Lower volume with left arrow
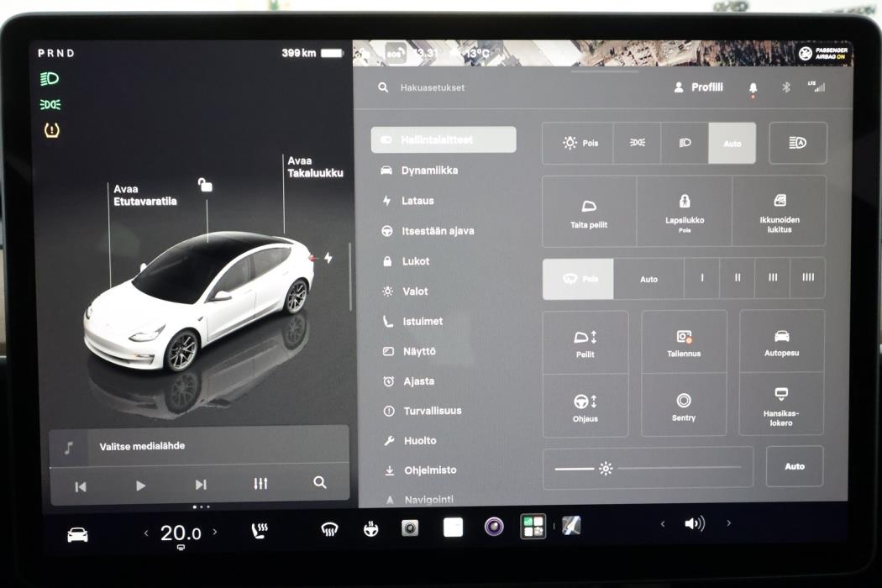Image resolution: width=882 pixels, height=588 pixels. click(663, 524)
